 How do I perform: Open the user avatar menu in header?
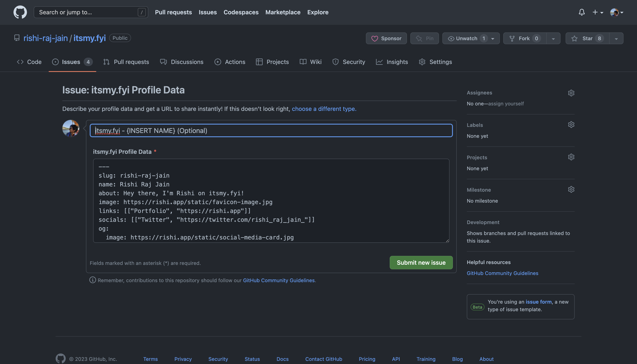(x=617, y=12)
